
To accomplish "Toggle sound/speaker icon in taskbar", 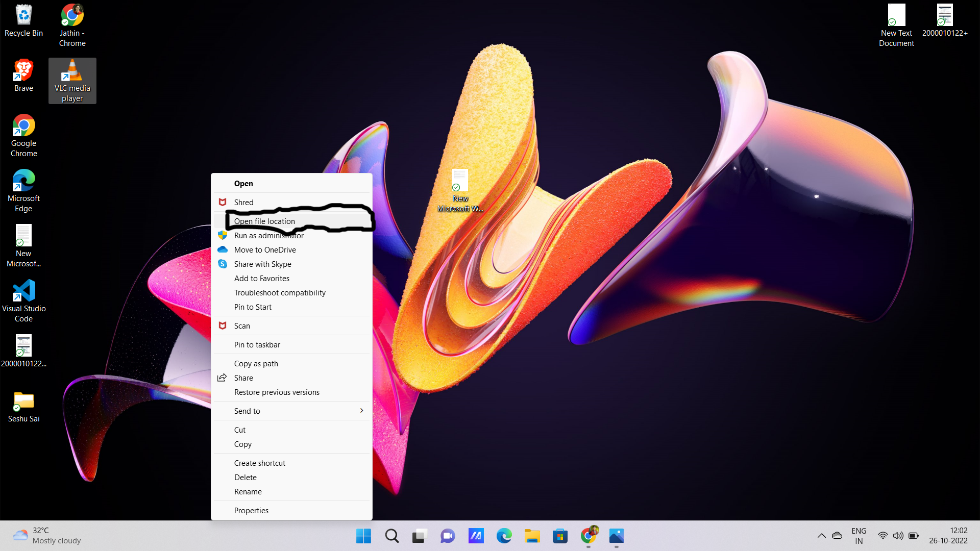I will [x=898, y=536].
